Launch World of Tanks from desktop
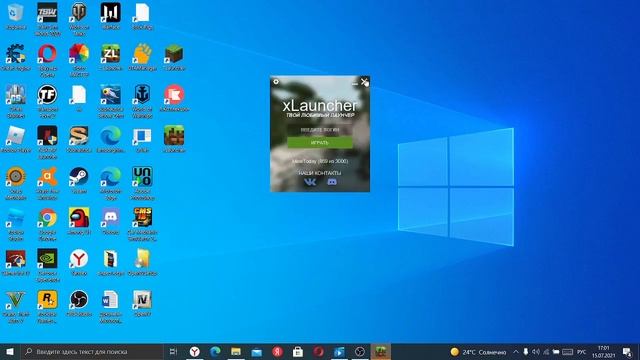This screenshot has width=640, height=360. [x=79, y=18]
